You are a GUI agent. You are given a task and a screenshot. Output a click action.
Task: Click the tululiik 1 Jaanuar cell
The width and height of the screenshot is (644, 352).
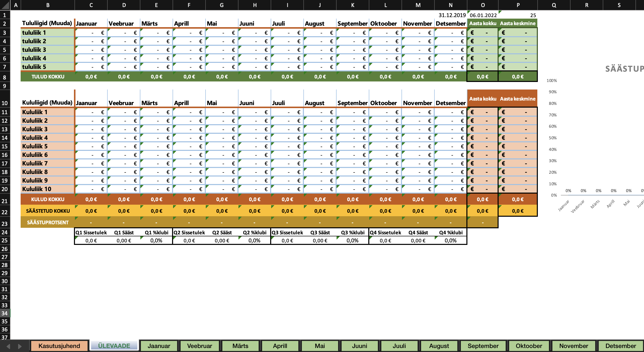click(91, 33)
